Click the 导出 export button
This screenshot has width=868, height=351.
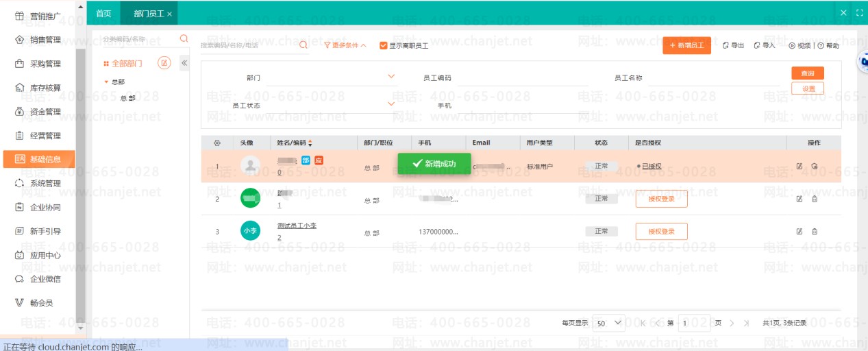point(733,45)
